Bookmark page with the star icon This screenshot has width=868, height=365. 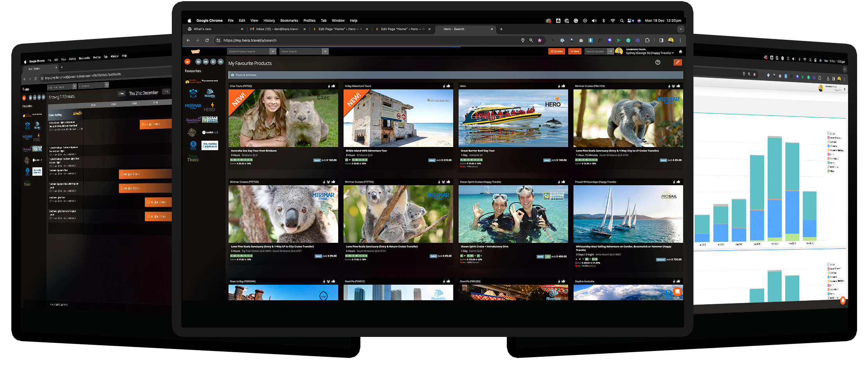(x=540, y=40)
